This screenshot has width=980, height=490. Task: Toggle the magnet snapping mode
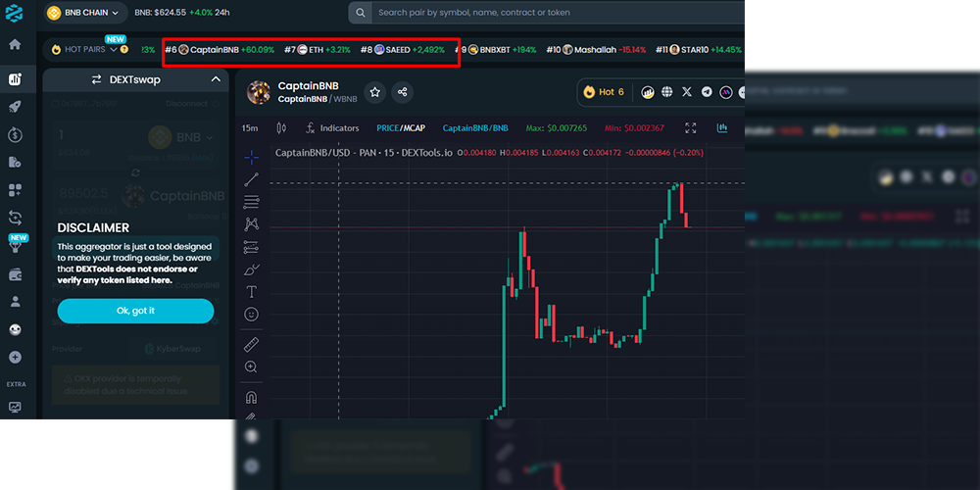pyautogui.click(x=251, y=398)
